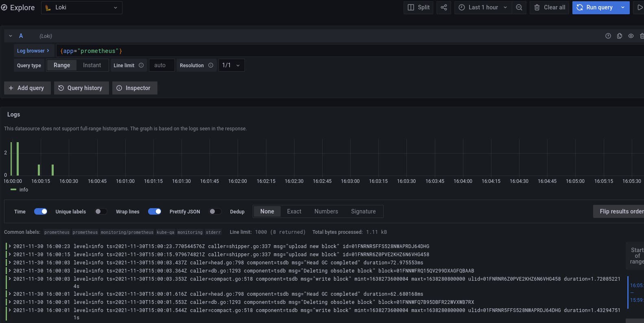Click the share shortened link icon

coord(444,7)
